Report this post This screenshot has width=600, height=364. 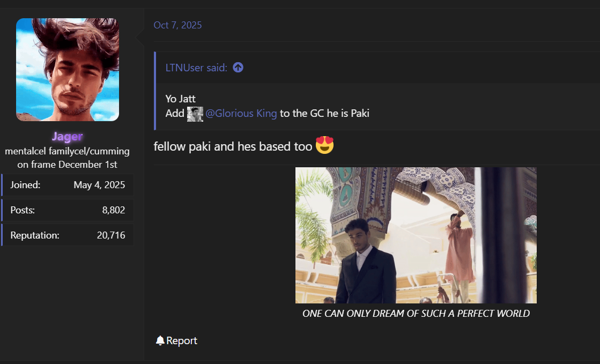(182, 340)
